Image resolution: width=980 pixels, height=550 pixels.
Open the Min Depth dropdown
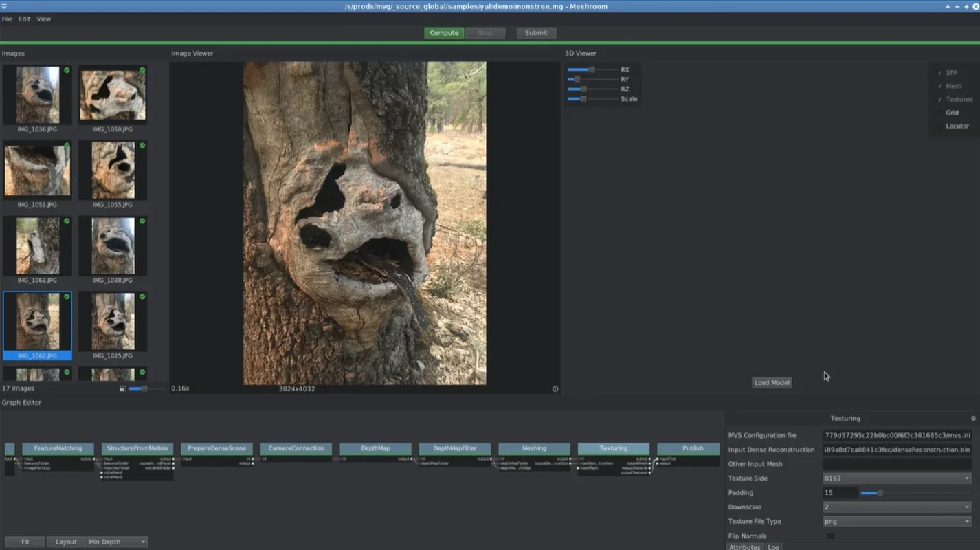coord(118,542)
